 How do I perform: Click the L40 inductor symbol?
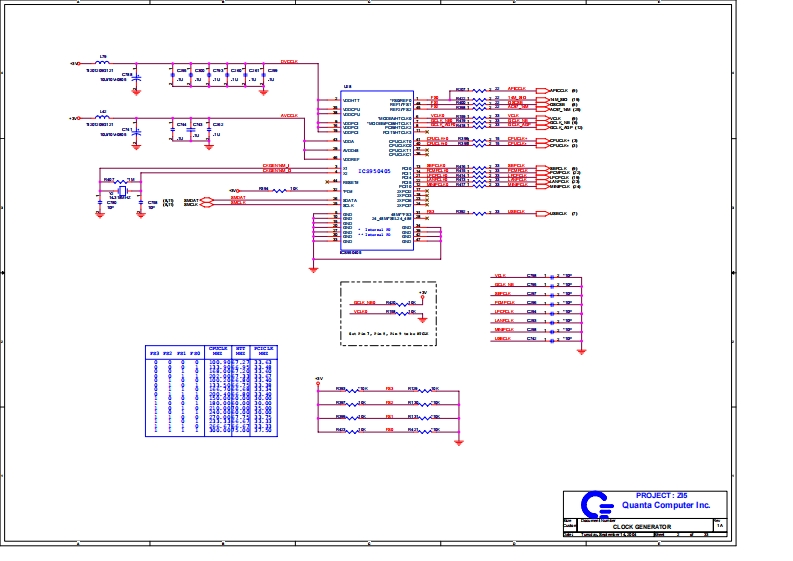tap(104, 117)
